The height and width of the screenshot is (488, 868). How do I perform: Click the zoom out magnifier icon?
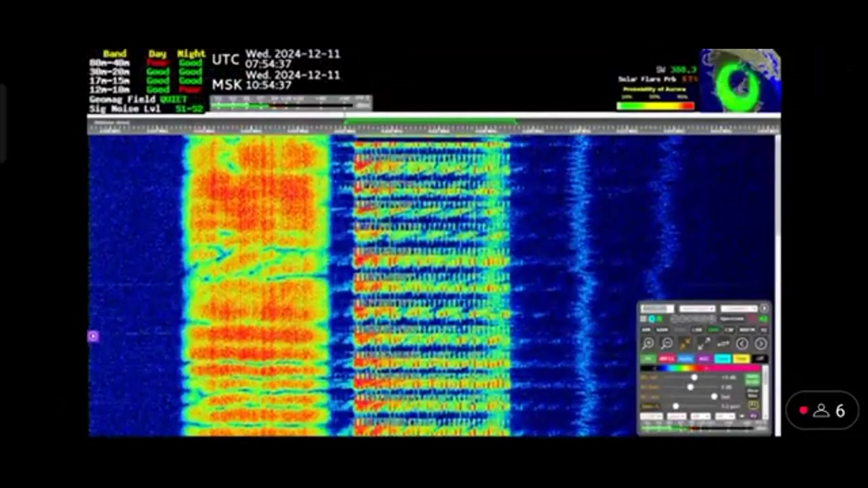tap(667, 344)
